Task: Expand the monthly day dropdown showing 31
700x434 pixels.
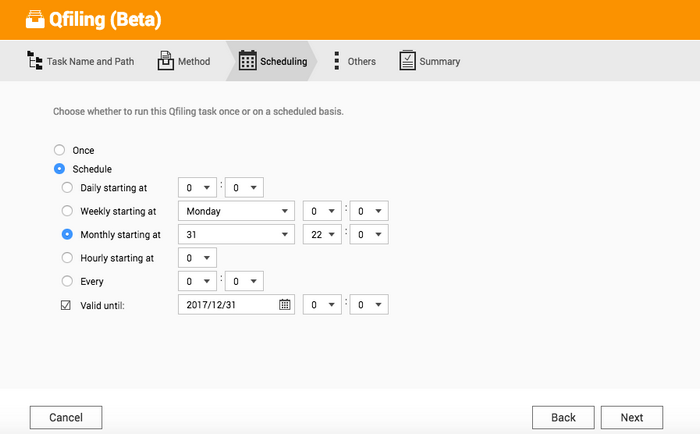Action: tap(236, 234)
